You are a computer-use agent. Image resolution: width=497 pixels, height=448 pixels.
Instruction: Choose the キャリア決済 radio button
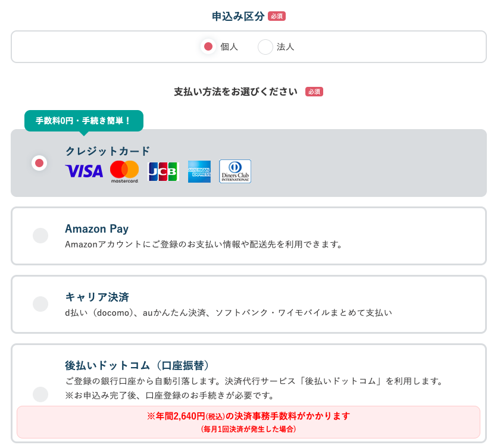click(x=40, y=304)
